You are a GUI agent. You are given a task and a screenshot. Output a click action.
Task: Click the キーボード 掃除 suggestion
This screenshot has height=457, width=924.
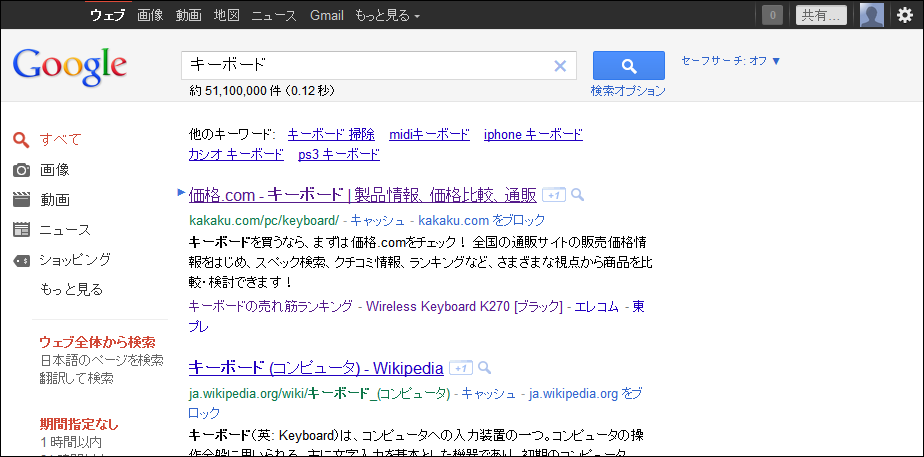pyautogui.click(x=331, y=134)
